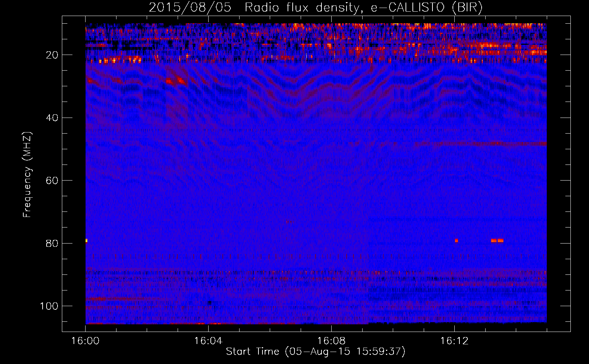This screenshot has width=589, height=364.
Task: Click the 16:04 time tick label
Action: (x=208, y=341)
